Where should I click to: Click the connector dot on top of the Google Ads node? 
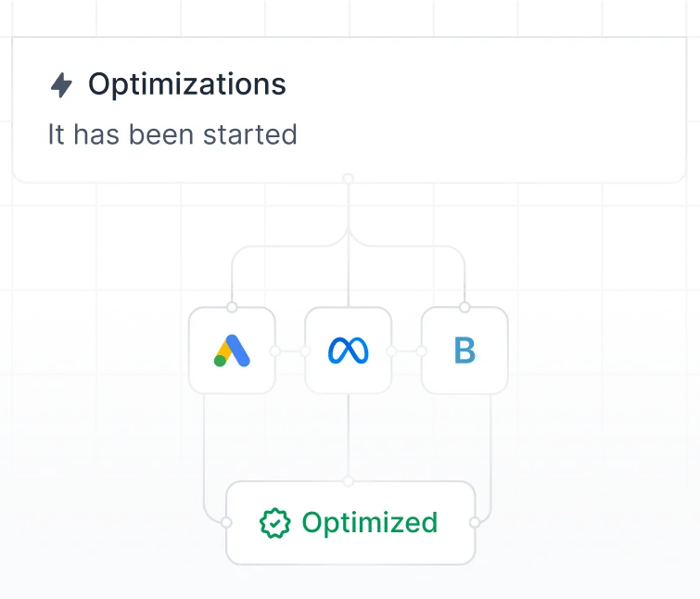coord(232,307)
